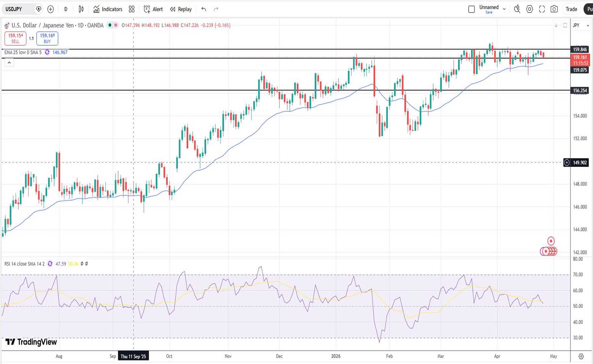
Task: Toggle the market status green dot indicator
Action: tap(110, 25)
